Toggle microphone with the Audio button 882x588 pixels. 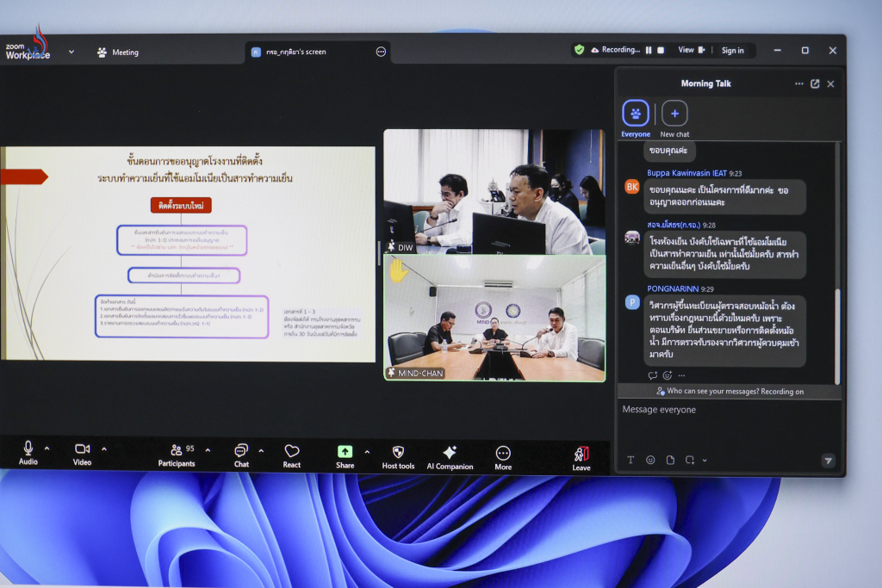28,452
